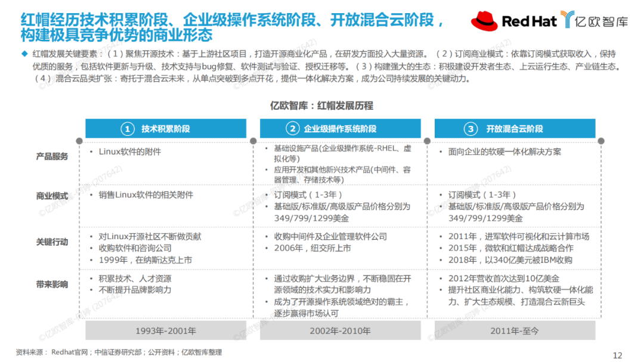Switch to the 企业级操作系统阶段 header tab

340,128
